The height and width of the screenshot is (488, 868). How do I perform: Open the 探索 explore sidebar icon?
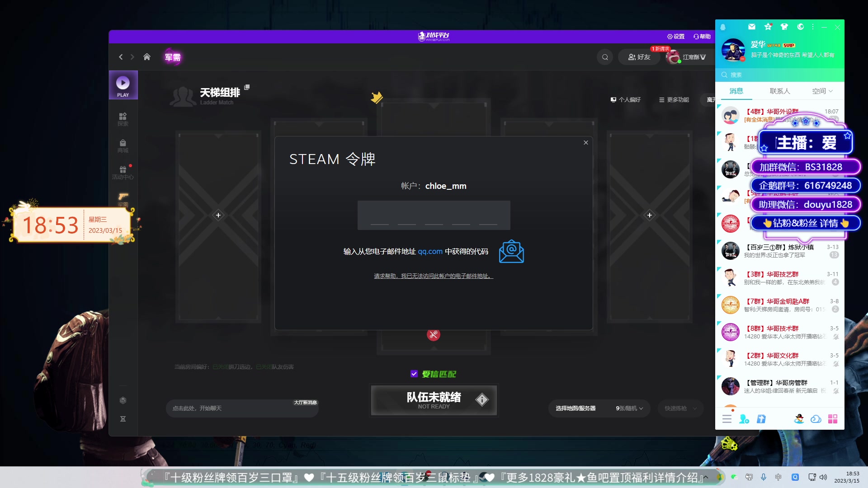tap(123, 119)
